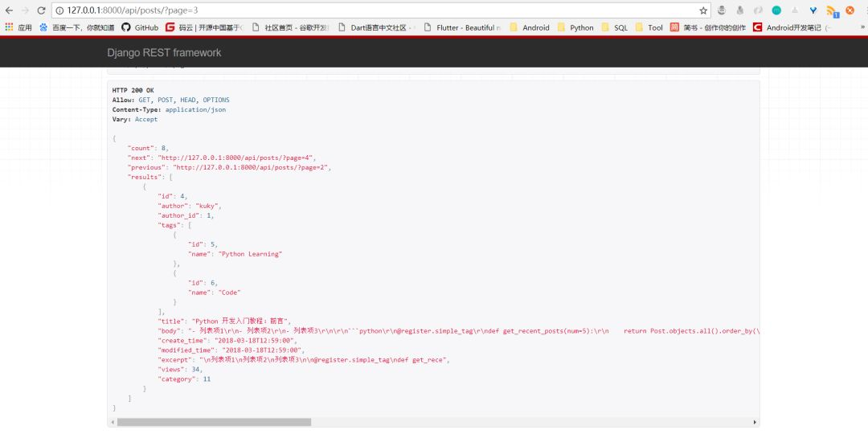The width and height of the screenshot is (868, 438).
Task: Click the "excerpt" line text
Action: pyautogui.click(x=303, y=360)
